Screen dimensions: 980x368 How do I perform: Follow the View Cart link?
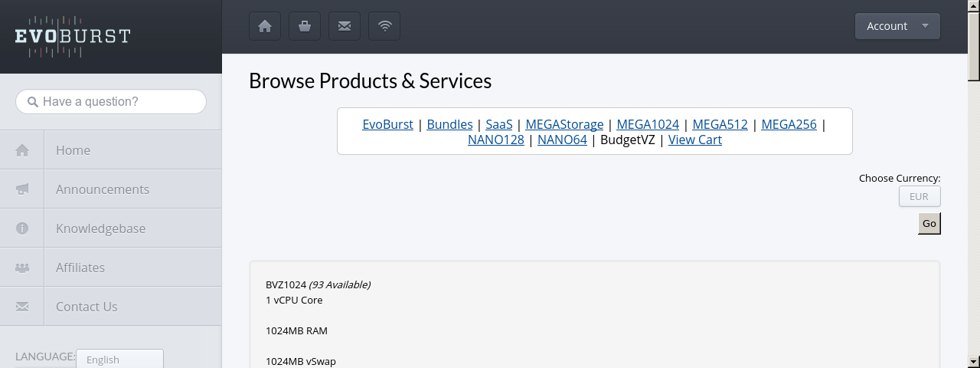point(695,140)
